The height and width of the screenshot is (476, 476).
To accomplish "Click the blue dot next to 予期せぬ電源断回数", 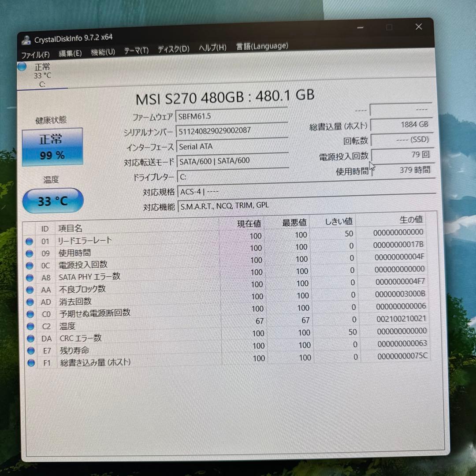I will pos(30,314).
